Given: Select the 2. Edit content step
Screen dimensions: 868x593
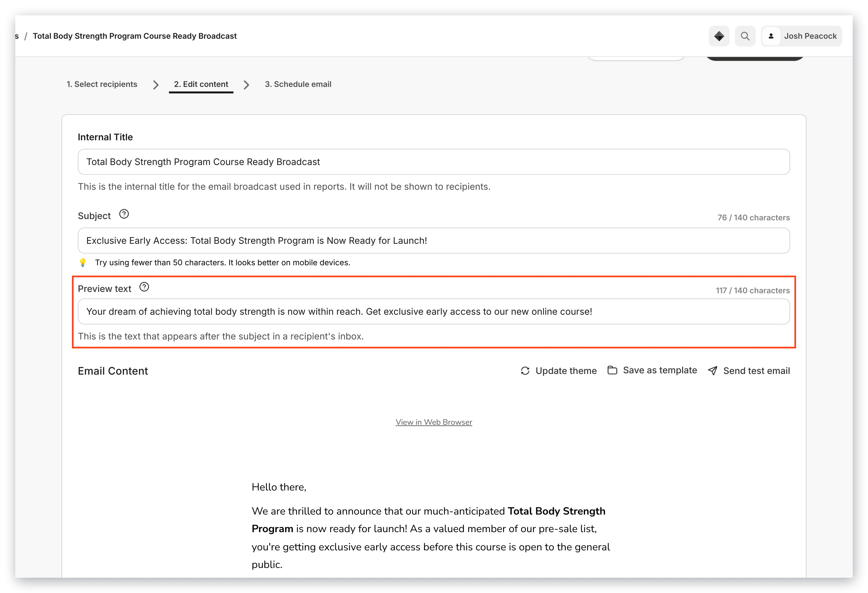Looking at the screenshot, I should tap(201, 84).
